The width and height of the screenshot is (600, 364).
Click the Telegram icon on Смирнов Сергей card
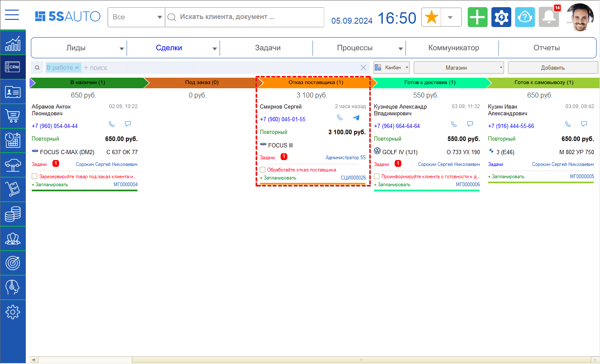[x=356, y=118]
